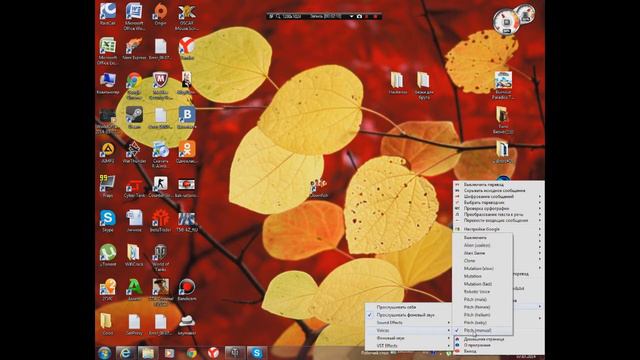Open the Microsoft Office Word shortcut
Image resolution: width=640 pixels, height=360 pixels.
(x=134, y=16)
